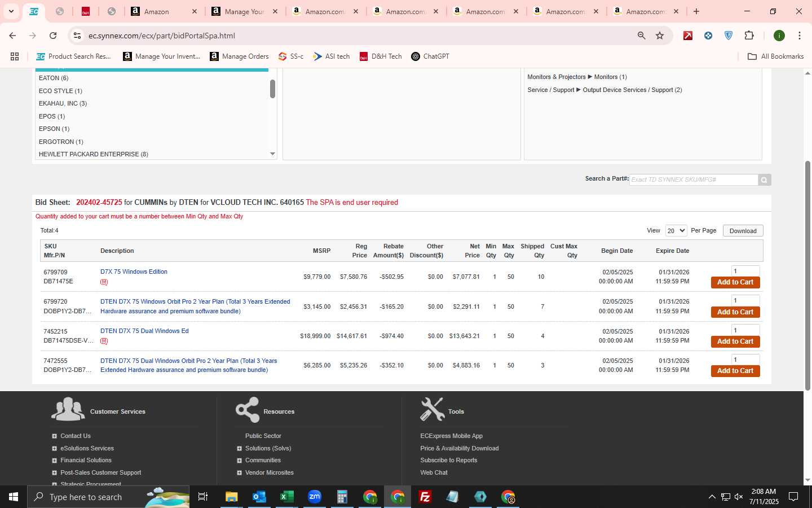
Task: Expand Post-Sales Customer Support item
Action: point(54,473)
